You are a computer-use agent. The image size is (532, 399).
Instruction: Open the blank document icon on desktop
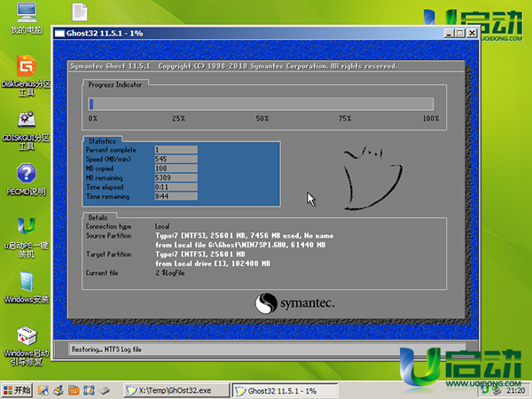pyautogui.click(x=80, y=12)
